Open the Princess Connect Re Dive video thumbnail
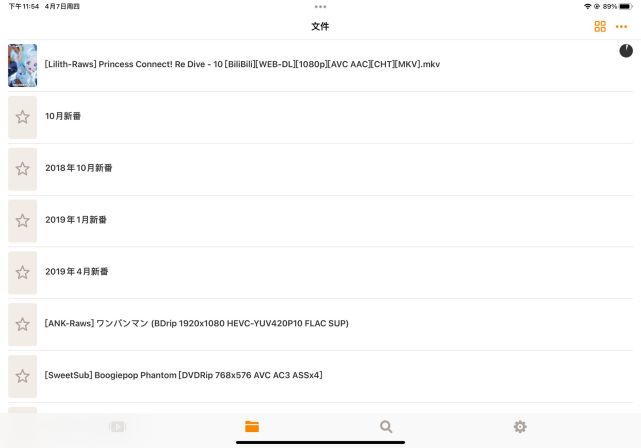Viewport: 641px width, 448px height. pos(22,65)
